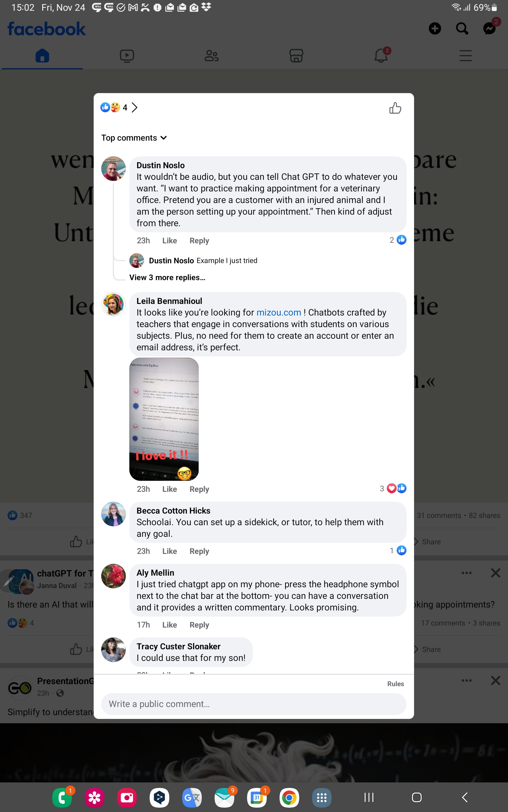Open the hamburger menu icon
The height and width of the screenshot is (812, 508).
point(466,55)
